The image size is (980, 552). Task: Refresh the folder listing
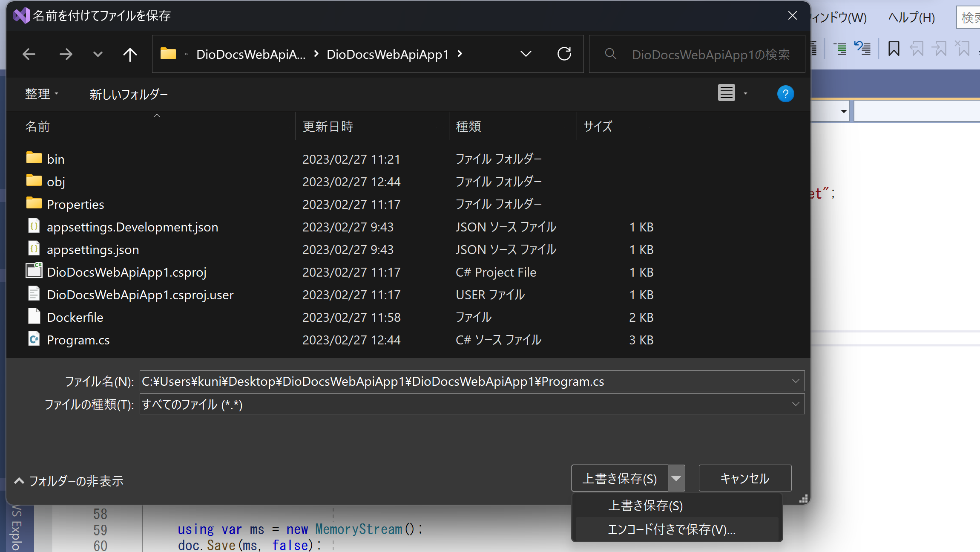tap(564, 54)
